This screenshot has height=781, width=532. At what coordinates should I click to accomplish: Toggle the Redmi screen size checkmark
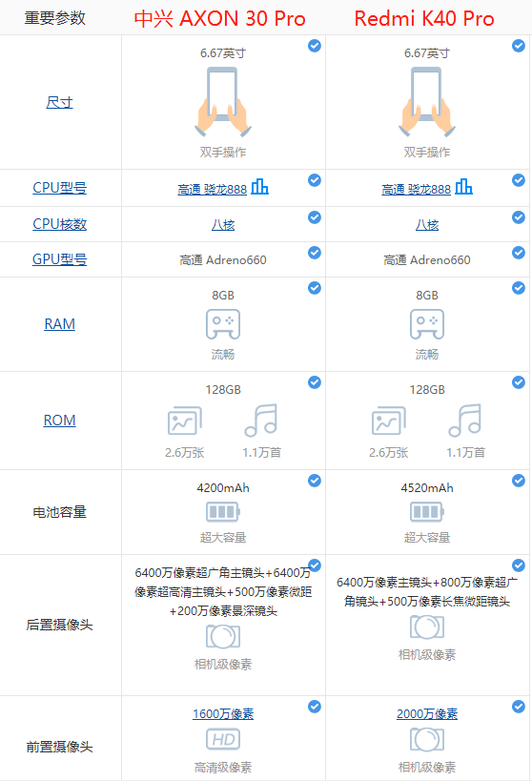pyautogui.click(x=519, y=46)
